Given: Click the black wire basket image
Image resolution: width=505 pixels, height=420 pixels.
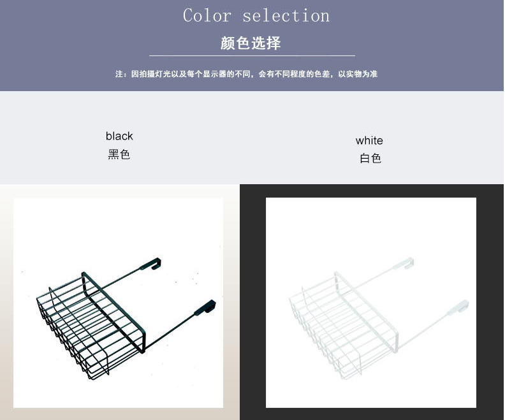Looking at the screenshot, I should 118,303.
